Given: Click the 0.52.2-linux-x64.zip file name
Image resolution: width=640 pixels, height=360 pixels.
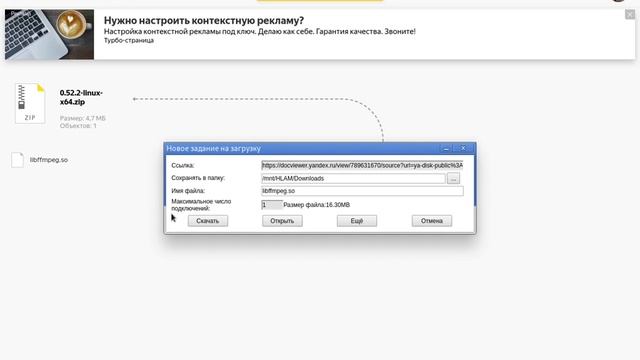Looking at the screenshot, I should click(81, 97).
